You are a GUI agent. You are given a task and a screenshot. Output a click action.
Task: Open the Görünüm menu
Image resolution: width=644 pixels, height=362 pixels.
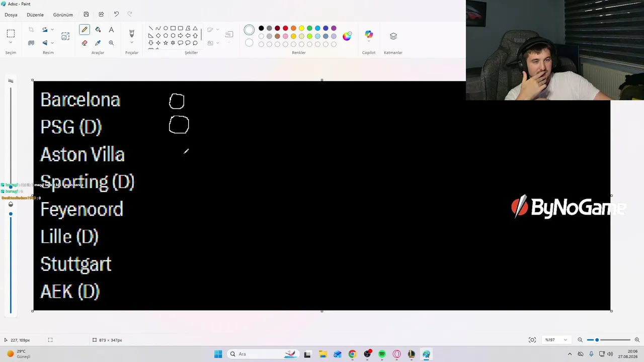coord(63,15)
